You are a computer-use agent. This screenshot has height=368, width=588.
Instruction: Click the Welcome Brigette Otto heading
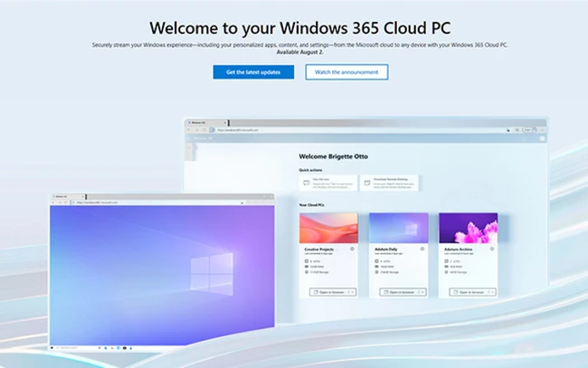pyautogui.click(x=334, y=156)
